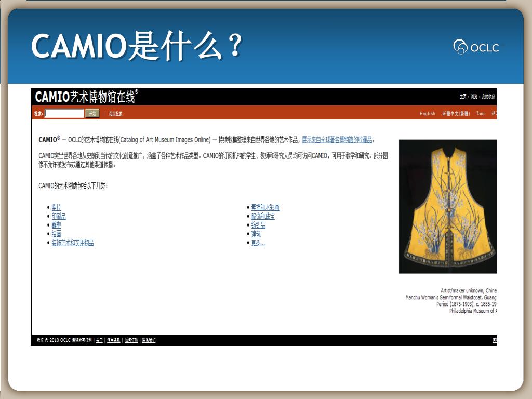Click the CAMIO艺术博物馆在线 site title

(x=87, y=97)
